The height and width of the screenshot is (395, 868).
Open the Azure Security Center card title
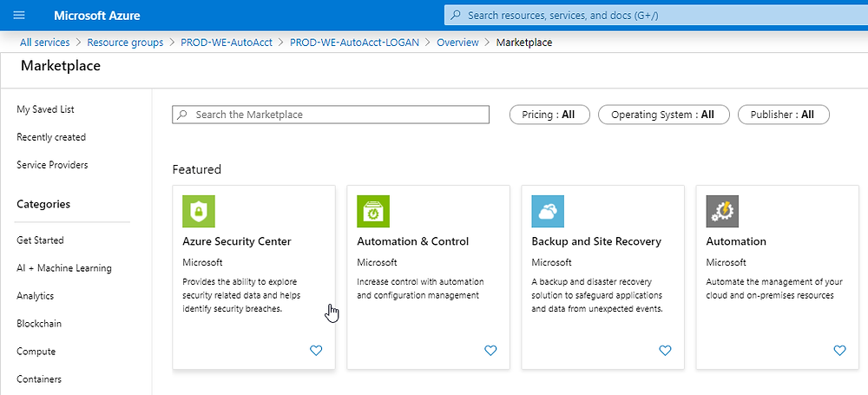(237, 241)
